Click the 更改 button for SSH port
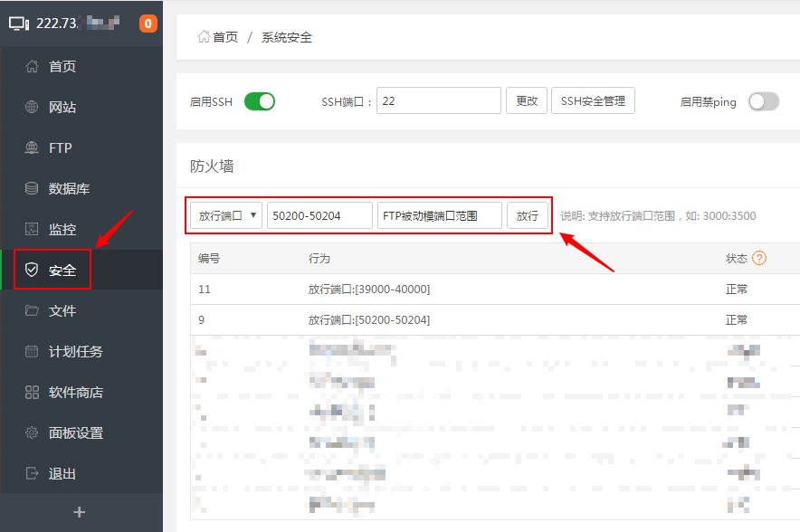Screen dimensions: 800x532 [527, 101]
